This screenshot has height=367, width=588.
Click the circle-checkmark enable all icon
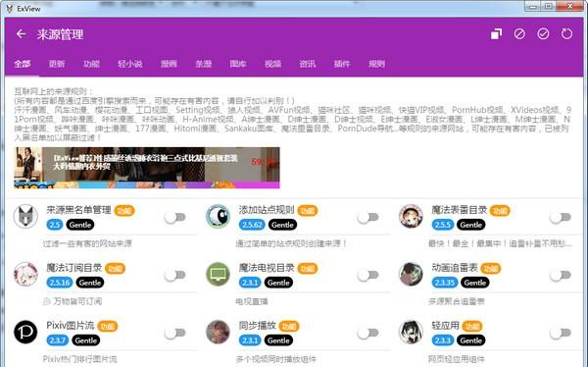click(x=543, y=34)
